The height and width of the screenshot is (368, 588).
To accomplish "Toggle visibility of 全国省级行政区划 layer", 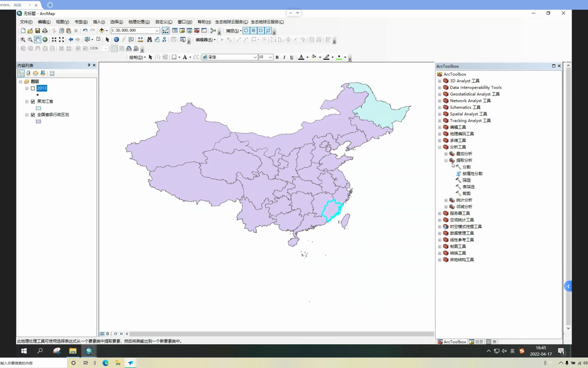I will pyautogui.click(x=33, y=114).
